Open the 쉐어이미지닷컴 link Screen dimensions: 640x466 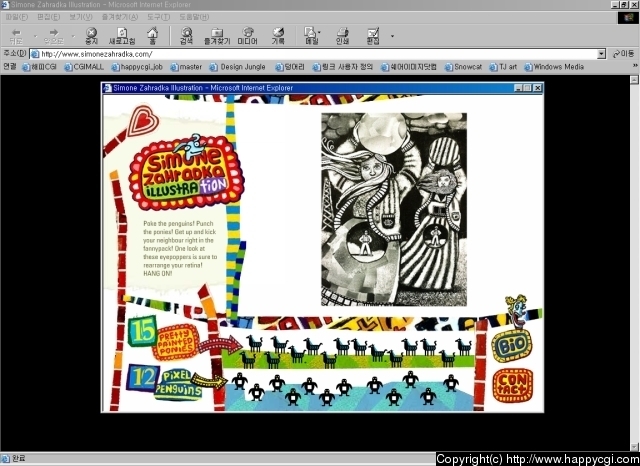(x=409, y=67)
